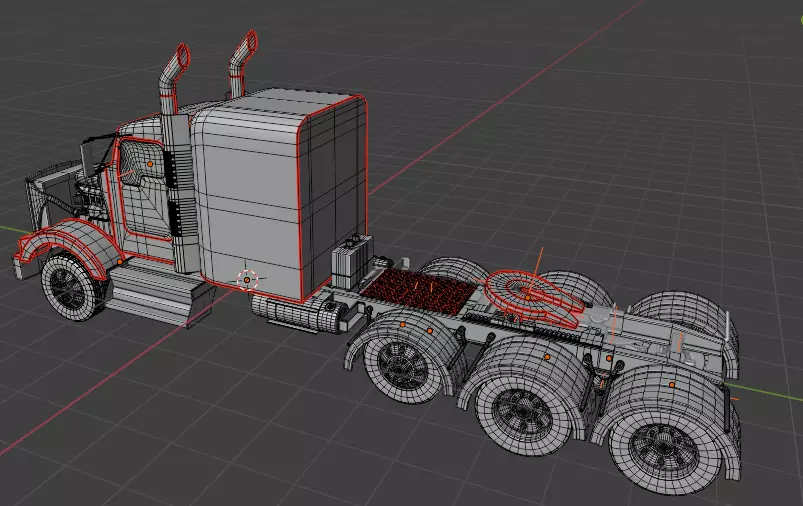
Task: Click the origin dot on the rearmost fender
Action: coord(672,385)
